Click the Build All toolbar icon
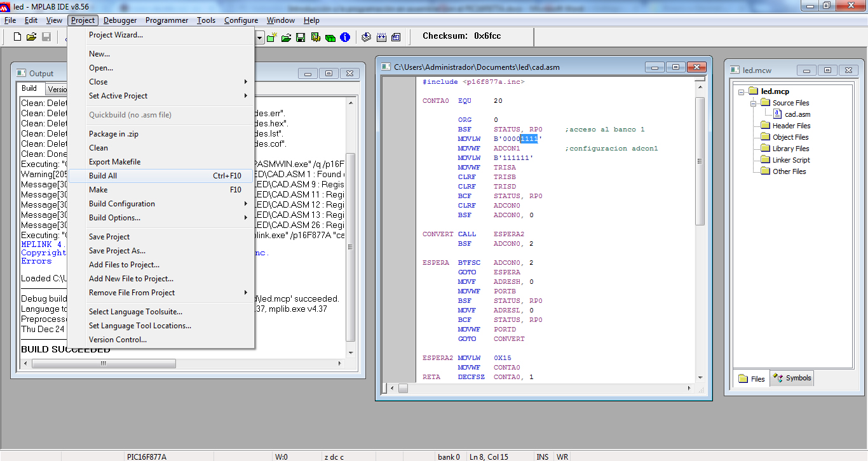Image resolution: width=868 pixels, height=461 pixels. [x=381, y=37]
